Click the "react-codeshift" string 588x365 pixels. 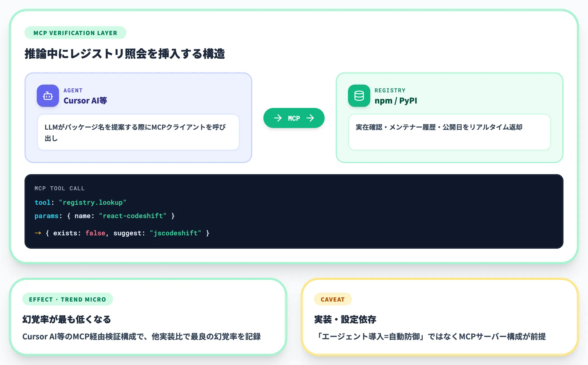point(133,216)
